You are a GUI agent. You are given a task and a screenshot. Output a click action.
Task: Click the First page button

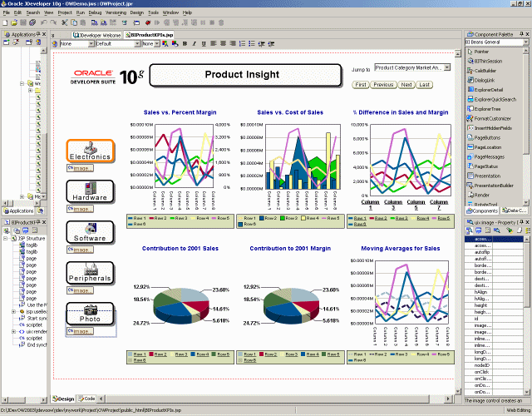point(361,85)
